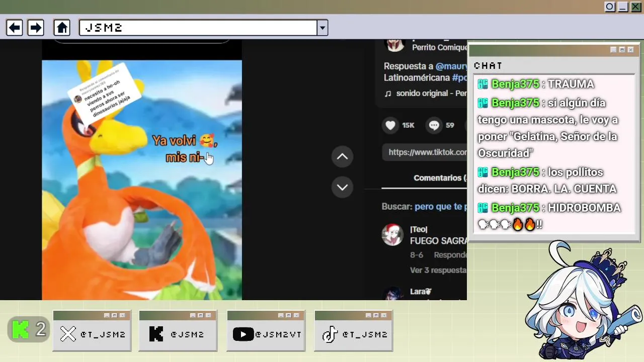
Task: Click the TikTok logo in social panel
Action: click(330, 334)
